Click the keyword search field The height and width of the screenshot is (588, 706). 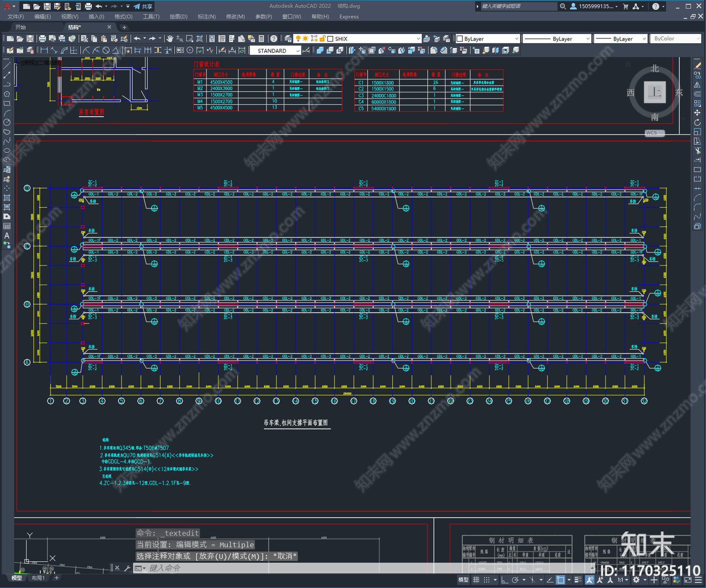(518, 6)
